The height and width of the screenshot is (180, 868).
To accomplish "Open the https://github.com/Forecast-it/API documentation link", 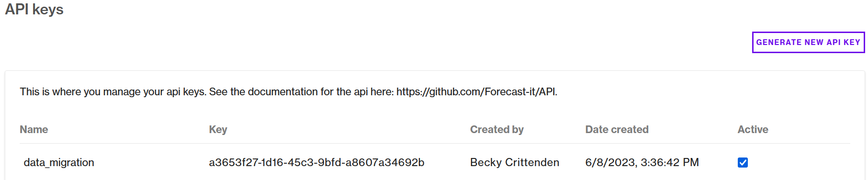I will [476, 91].
